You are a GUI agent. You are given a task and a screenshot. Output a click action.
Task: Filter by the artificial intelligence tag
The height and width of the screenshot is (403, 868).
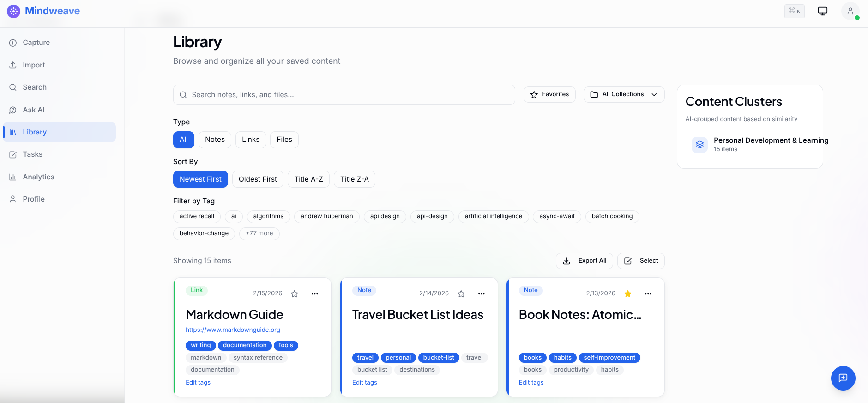point(494,216)
